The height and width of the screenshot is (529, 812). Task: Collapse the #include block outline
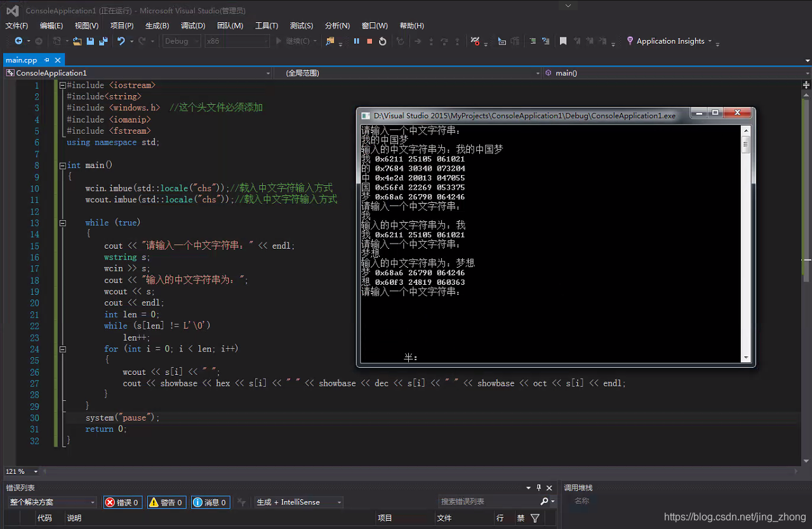pyautogui.click(x=62, y=85)
